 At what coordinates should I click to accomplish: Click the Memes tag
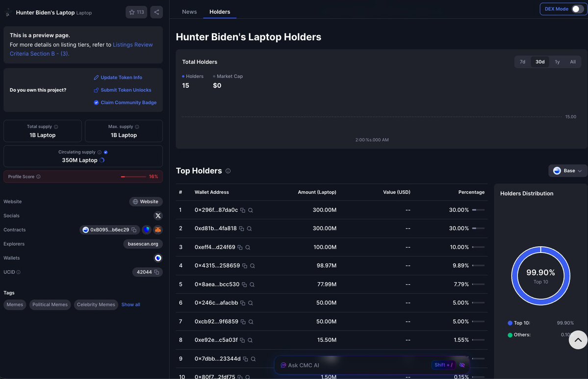15,304
